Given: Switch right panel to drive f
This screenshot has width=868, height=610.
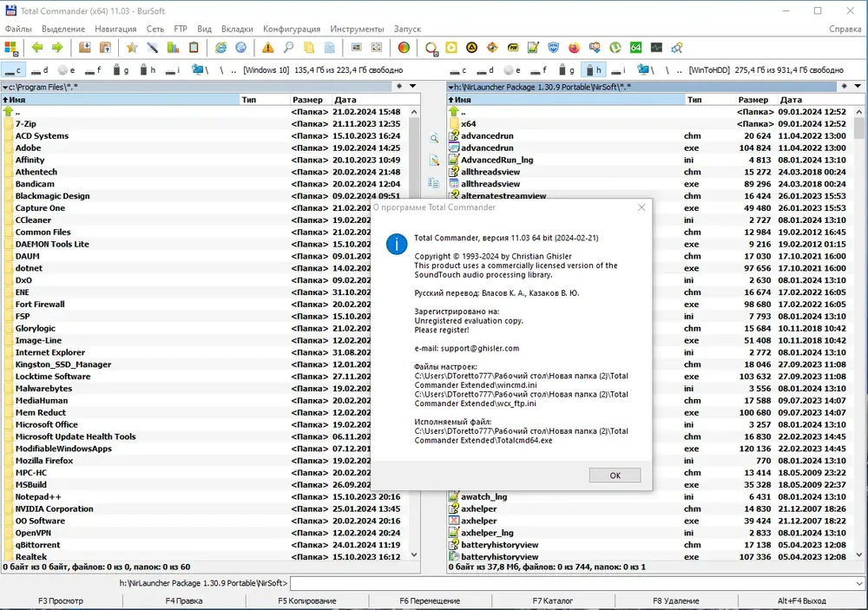Looking at the screenshot, I should [539, 69].
